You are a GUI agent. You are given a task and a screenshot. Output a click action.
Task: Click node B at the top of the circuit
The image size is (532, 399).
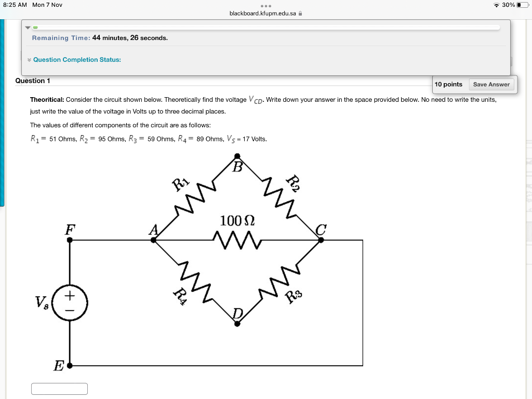[237, 155]
